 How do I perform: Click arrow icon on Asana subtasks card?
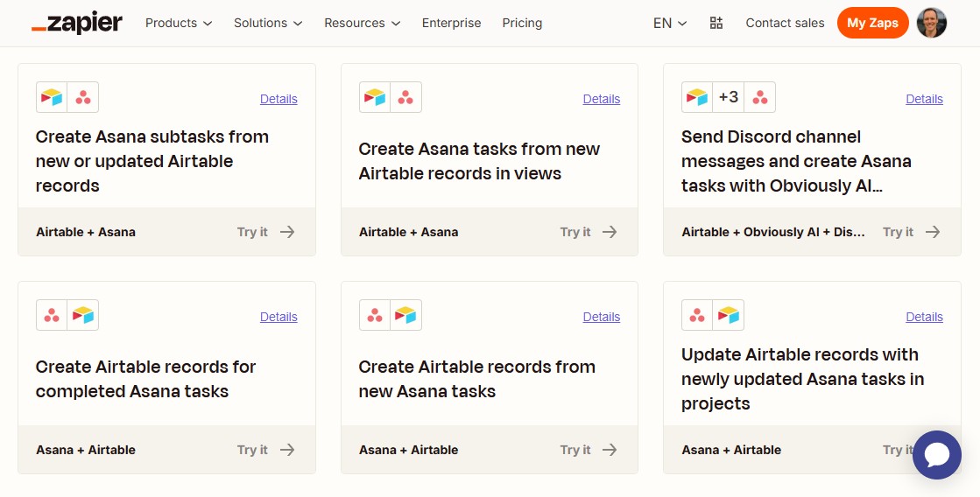287,232
